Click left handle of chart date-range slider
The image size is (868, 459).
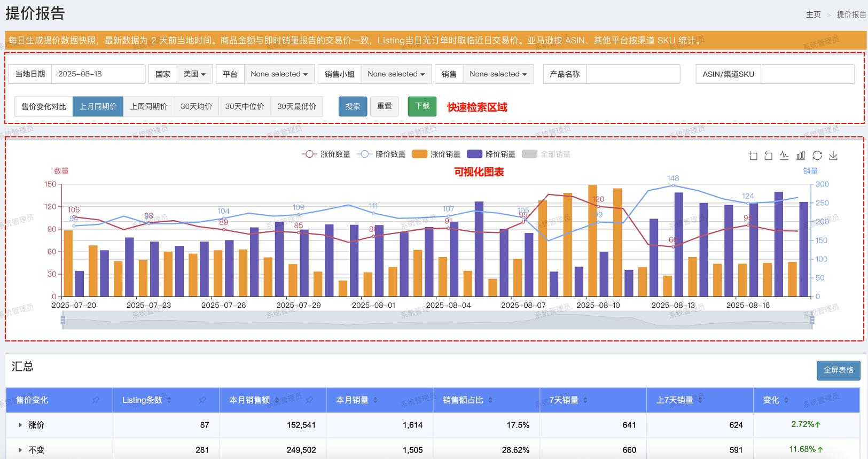pos(63,320)
